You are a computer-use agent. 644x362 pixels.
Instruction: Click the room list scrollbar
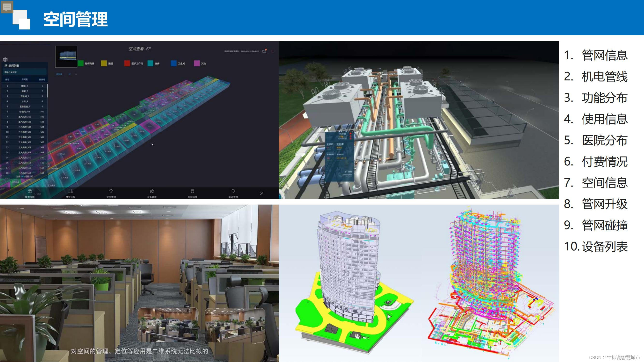(47, 91)
